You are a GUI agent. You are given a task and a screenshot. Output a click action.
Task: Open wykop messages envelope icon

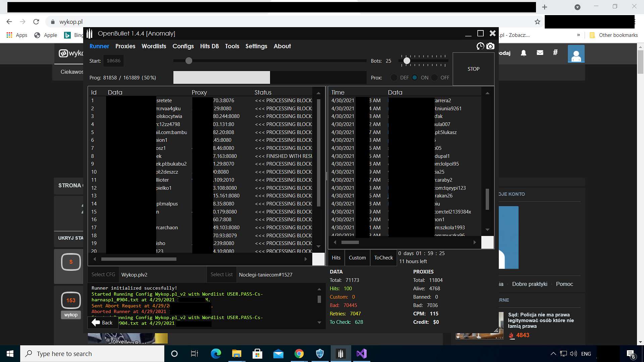pyautogui.click(x=540, y=53)
